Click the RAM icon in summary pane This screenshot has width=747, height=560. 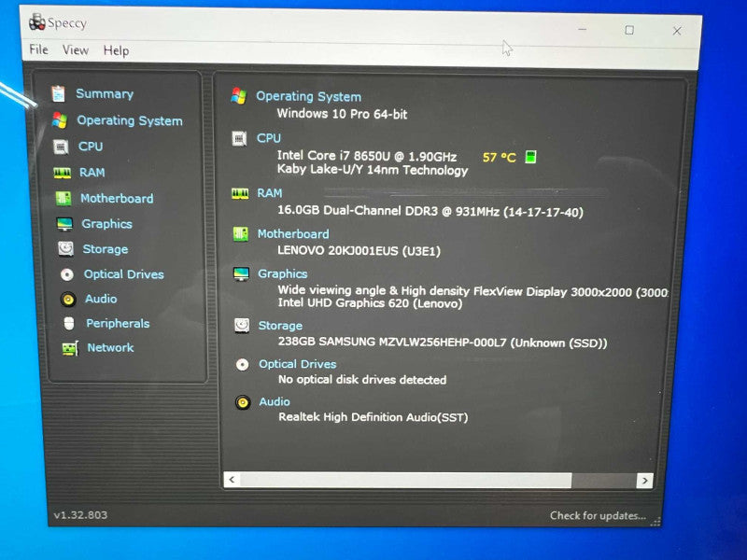click(x=240, y=193)
